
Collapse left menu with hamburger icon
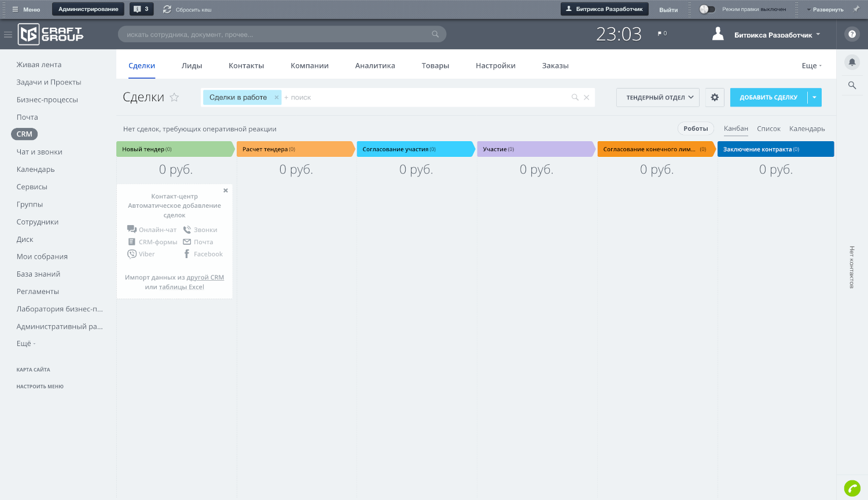point(8,35)
